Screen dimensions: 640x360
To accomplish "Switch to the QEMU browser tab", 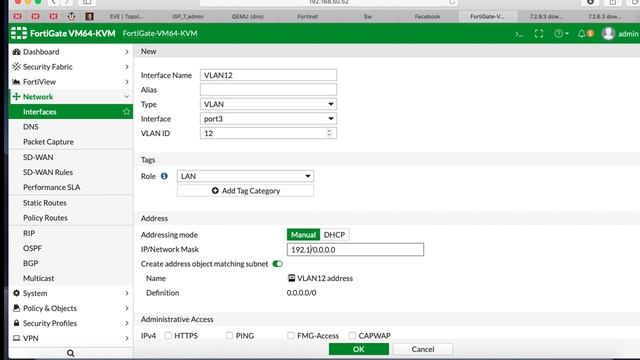I will (x=247, y=16).
